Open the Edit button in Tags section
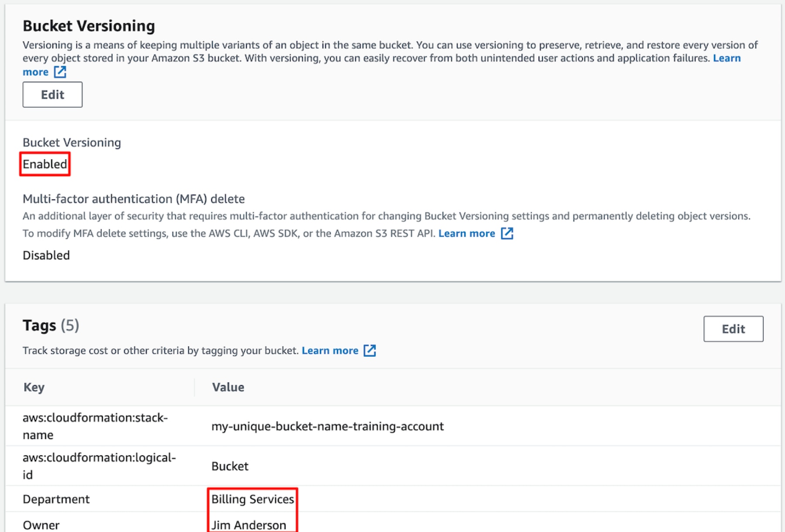785x532 pixels. pos(733,329)
